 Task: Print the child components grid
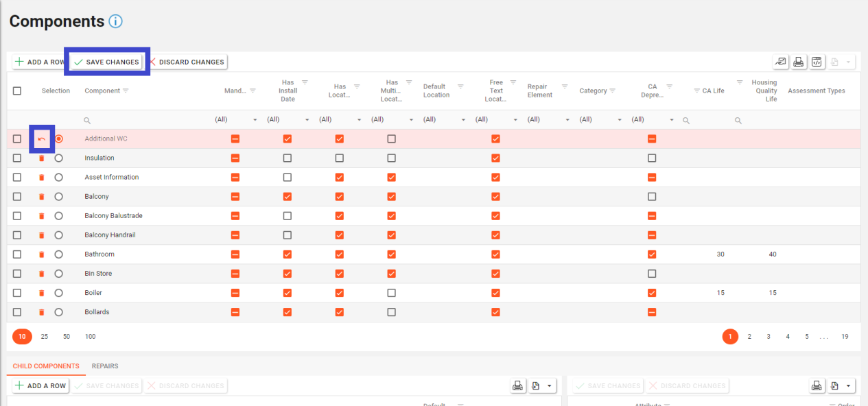coord(518,386)
